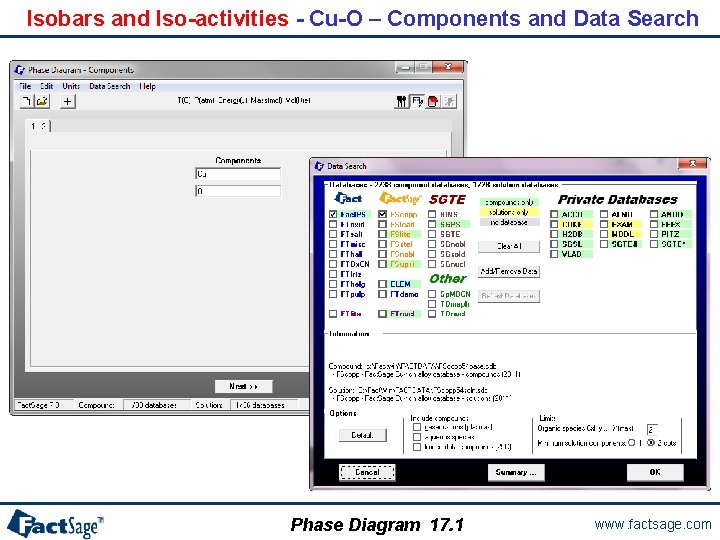This screenshot has width=720, height=540.
Task: Click the grey no database legend swatch
Action: pos(509,222)
